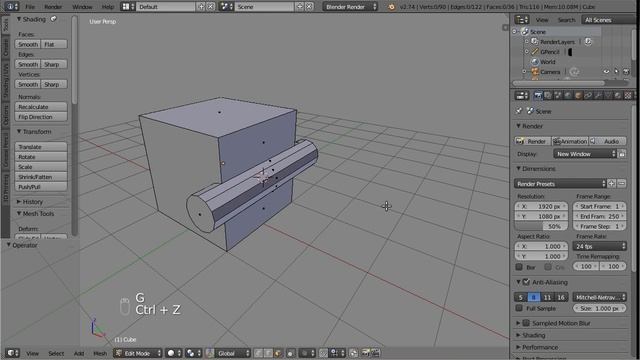Switch to Object properties tab icon
Image resolution: width=640 pixels, height=360 pixels.
tap(578, 96)
